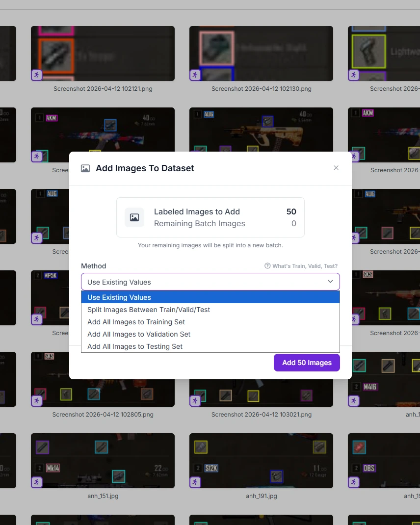Click the remaining images split note text
This screenshot has height=525, width=420.
pyautogui.click(x=210, y=245)
